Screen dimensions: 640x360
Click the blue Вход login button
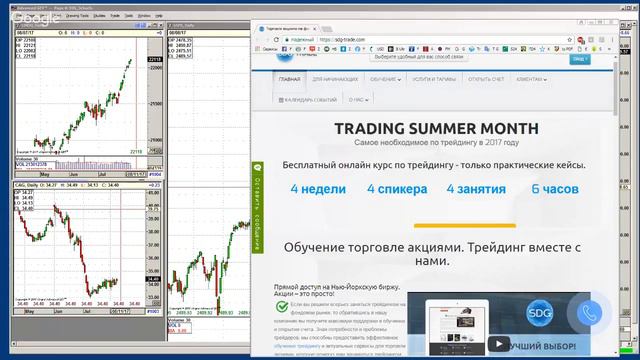(580, 59)
